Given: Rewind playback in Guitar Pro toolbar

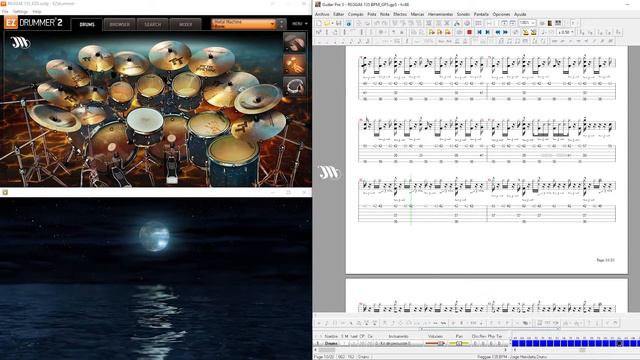Looking at the screenshot, I should (x=498, y=32).
